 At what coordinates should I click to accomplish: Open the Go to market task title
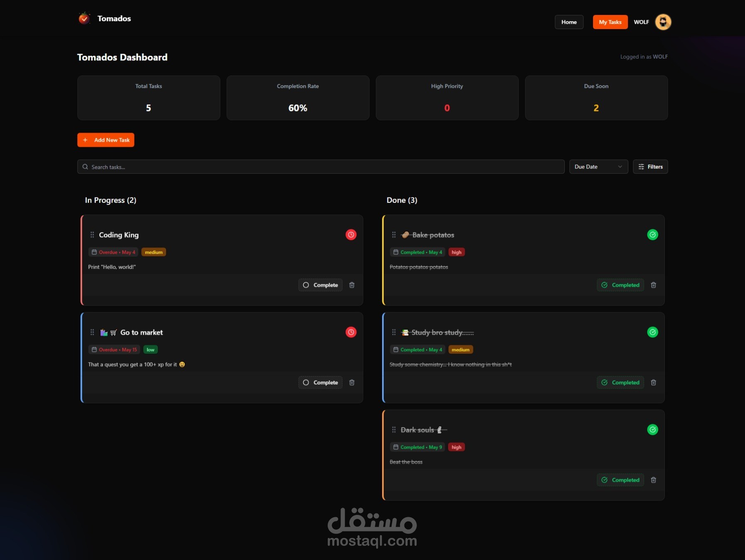(131, 332)
